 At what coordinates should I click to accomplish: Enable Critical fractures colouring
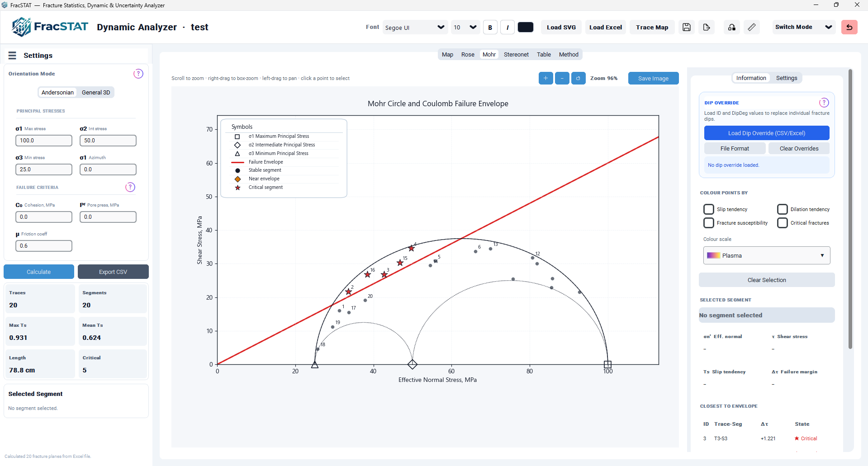(782, 223)
